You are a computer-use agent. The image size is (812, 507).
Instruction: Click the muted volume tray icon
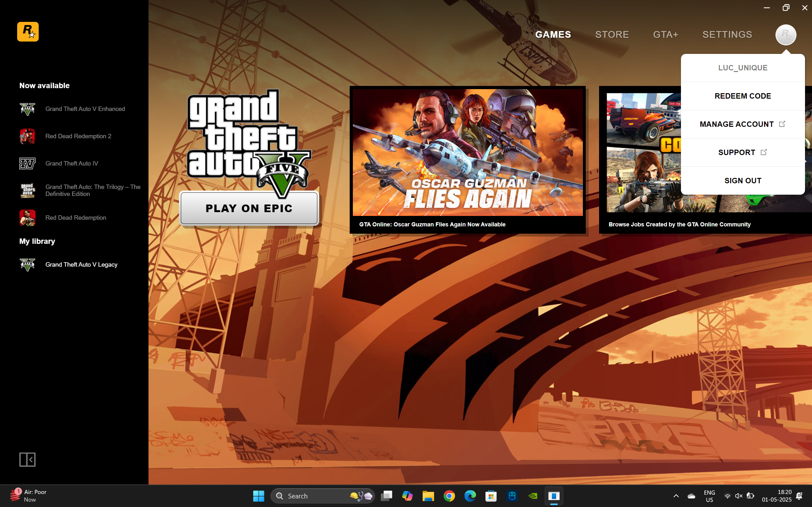click(x=738, y=496)
